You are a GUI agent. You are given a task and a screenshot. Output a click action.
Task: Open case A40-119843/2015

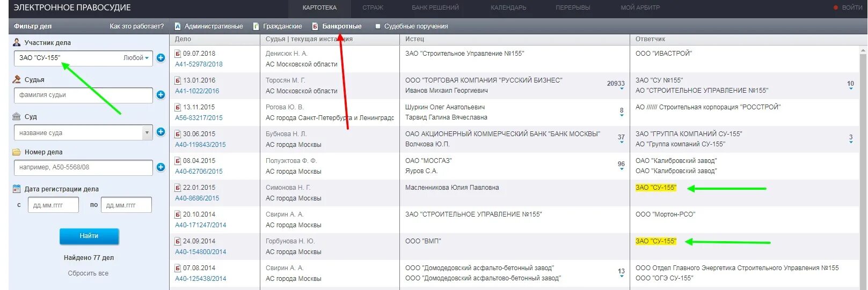(x=200, y=145)
